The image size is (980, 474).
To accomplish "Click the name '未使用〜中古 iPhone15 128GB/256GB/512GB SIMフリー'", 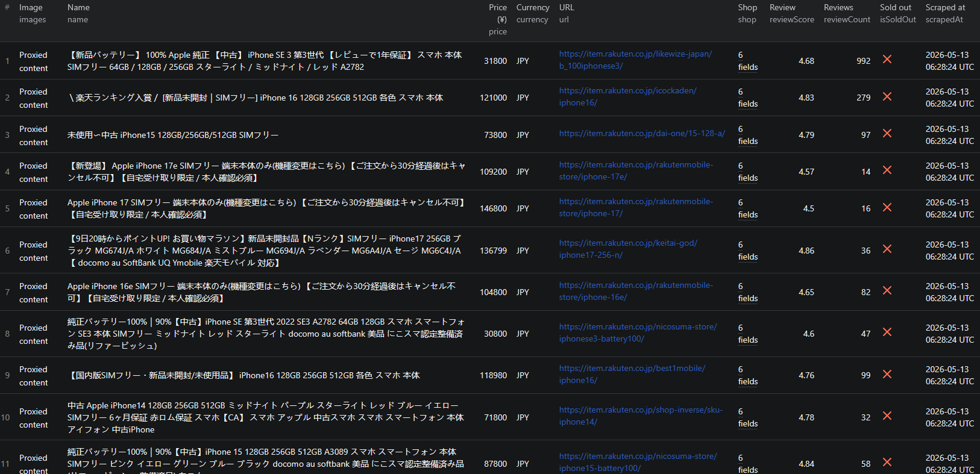I will (173, 135).
